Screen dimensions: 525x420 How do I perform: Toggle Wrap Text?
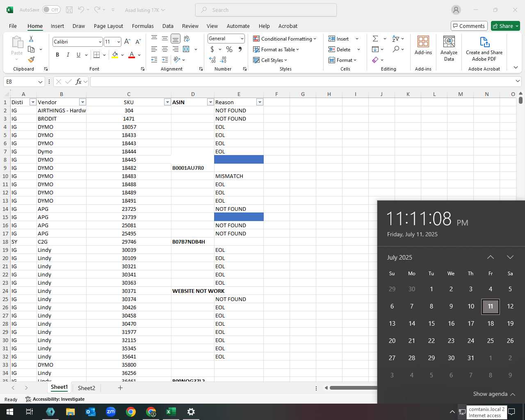click(x=187, y=39)
